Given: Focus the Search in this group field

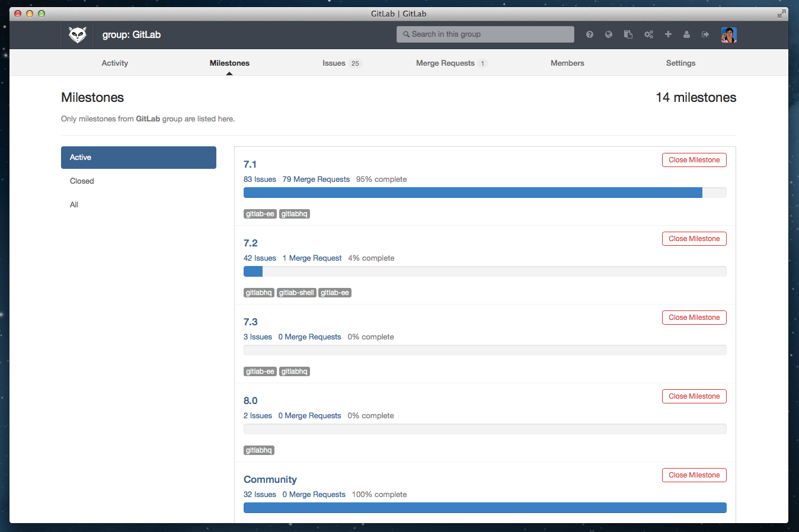Looking at the screenshot, I should [485, 34].
